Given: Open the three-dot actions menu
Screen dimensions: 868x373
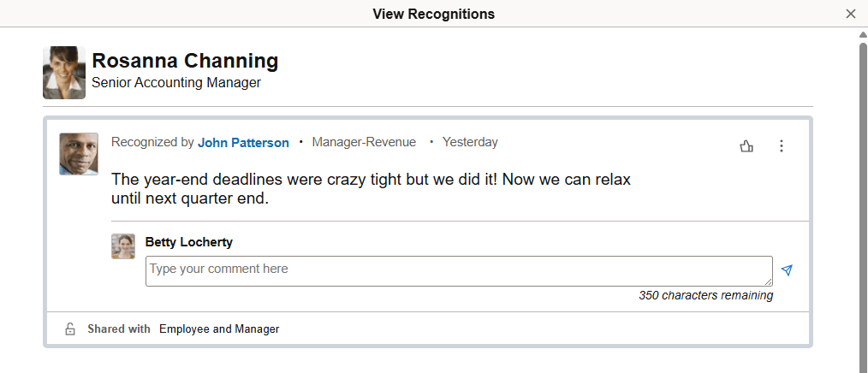Looking at the screenshot, I should point(781,146).
